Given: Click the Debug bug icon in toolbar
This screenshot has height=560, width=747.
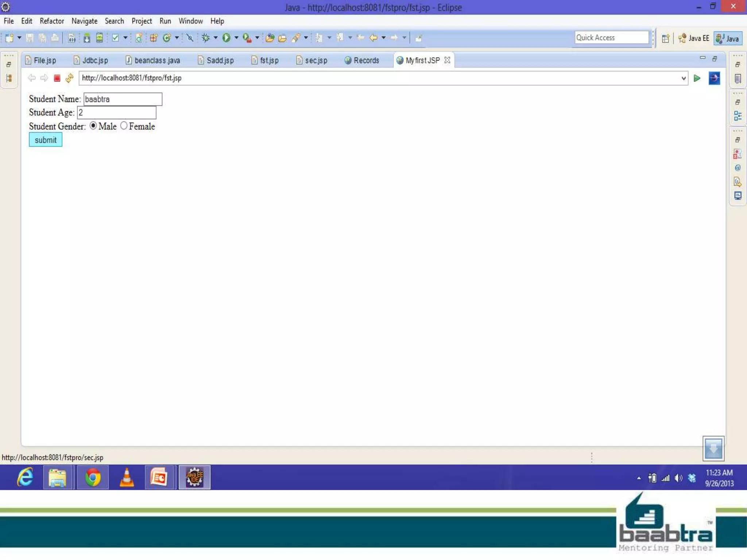Looking at the screenshot, I should tap(206, 38).
